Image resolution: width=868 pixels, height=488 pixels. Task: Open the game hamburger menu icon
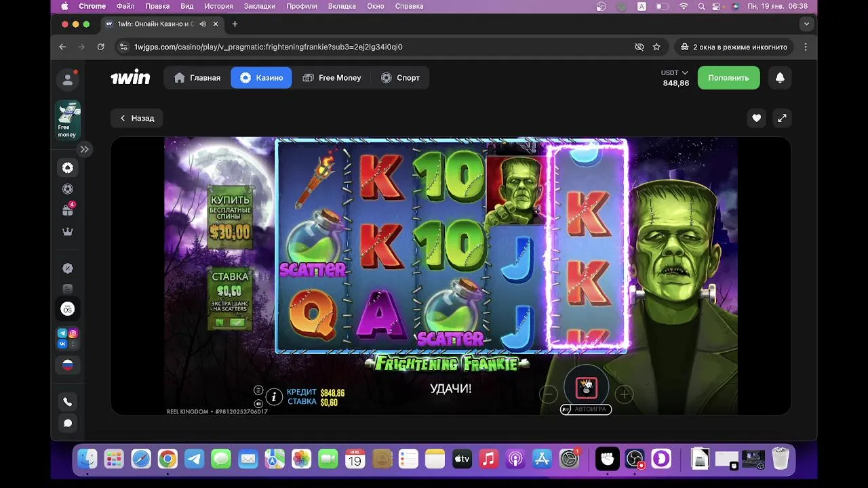click(x=258, y=390)
